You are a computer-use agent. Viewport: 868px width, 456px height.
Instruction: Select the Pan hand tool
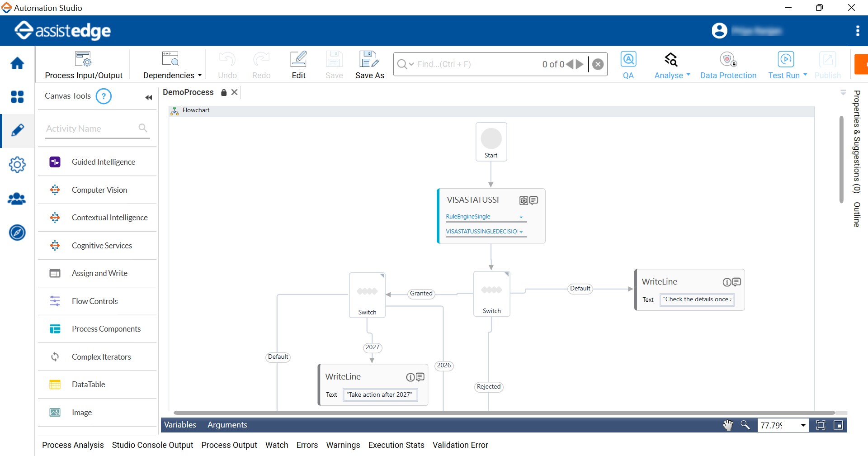click(728, 425)
